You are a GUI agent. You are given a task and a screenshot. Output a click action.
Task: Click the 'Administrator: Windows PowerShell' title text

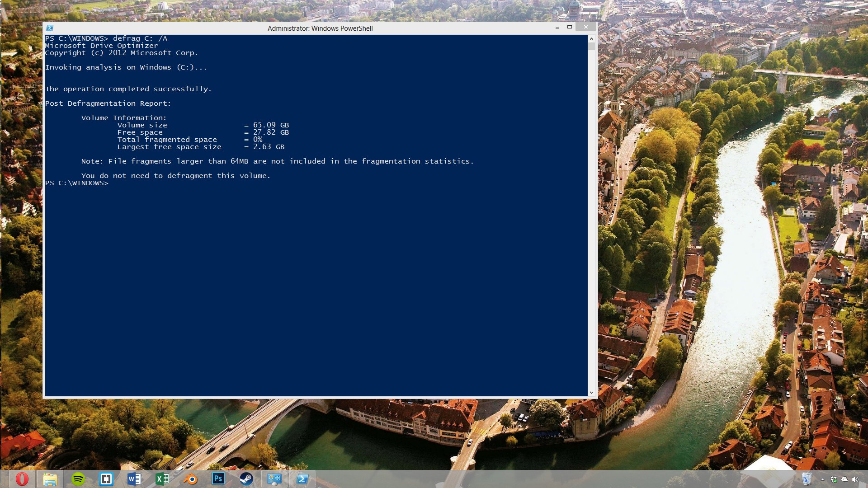[320, 28]
